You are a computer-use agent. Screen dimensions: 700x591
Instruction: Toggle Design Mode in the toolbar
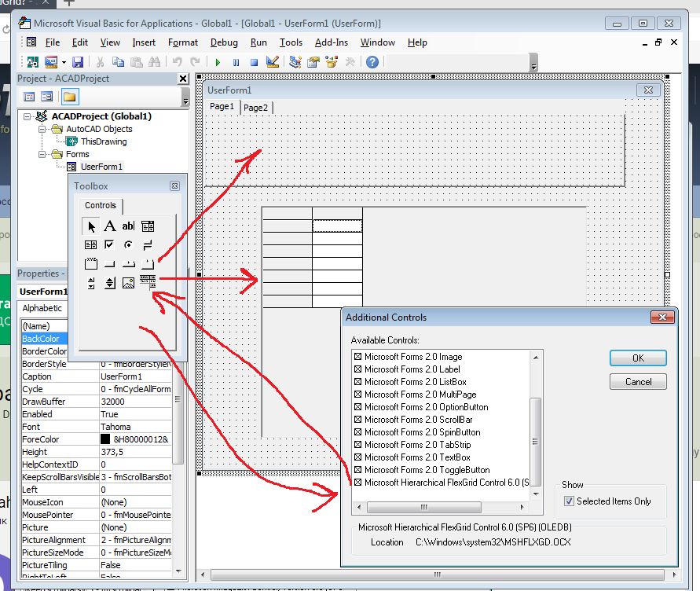pyautogui.click(x=273, y=62)
